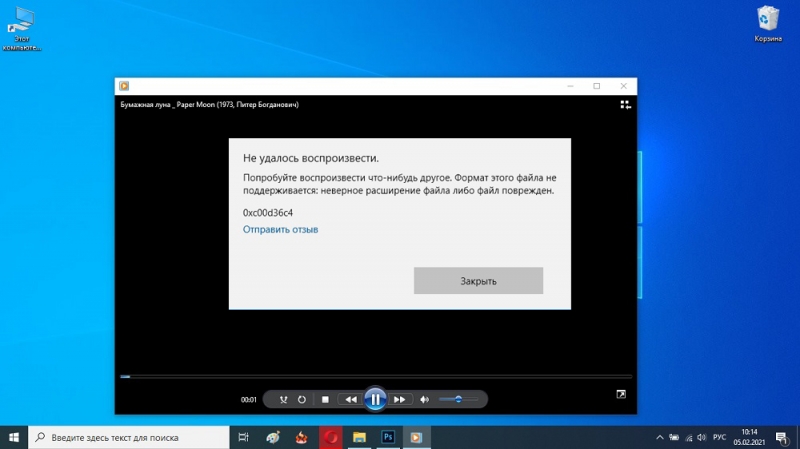Mute the player sound
The height and width of the screenshot is (449, 800).
point(424,400)
